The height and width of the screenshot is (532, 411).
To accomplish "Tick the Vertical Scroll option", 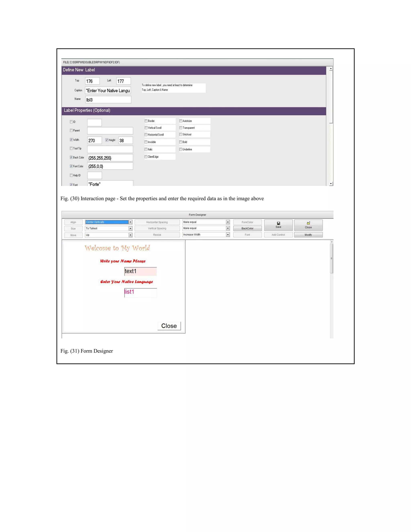I will click(x=146, y=128).
